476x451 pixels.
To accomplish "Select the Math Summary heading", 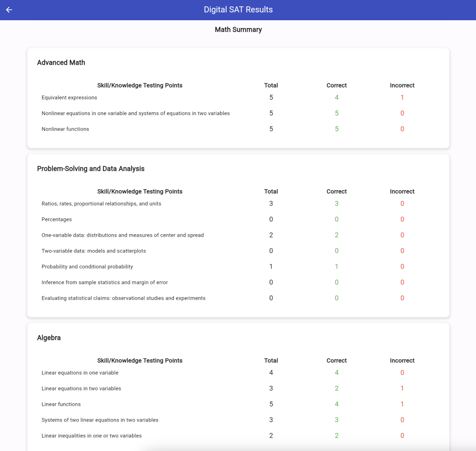I will coord(238,30).
